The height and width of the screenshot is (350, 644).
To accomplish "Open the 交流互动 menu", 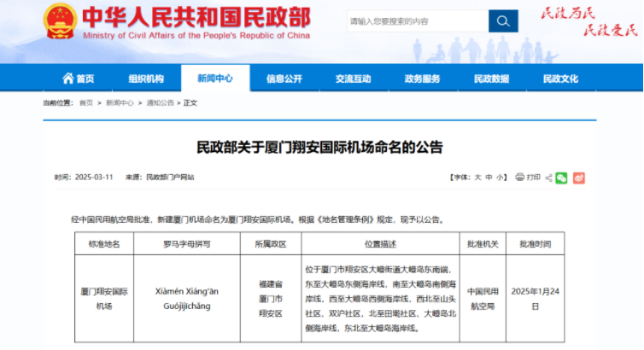I will (353, 79).
